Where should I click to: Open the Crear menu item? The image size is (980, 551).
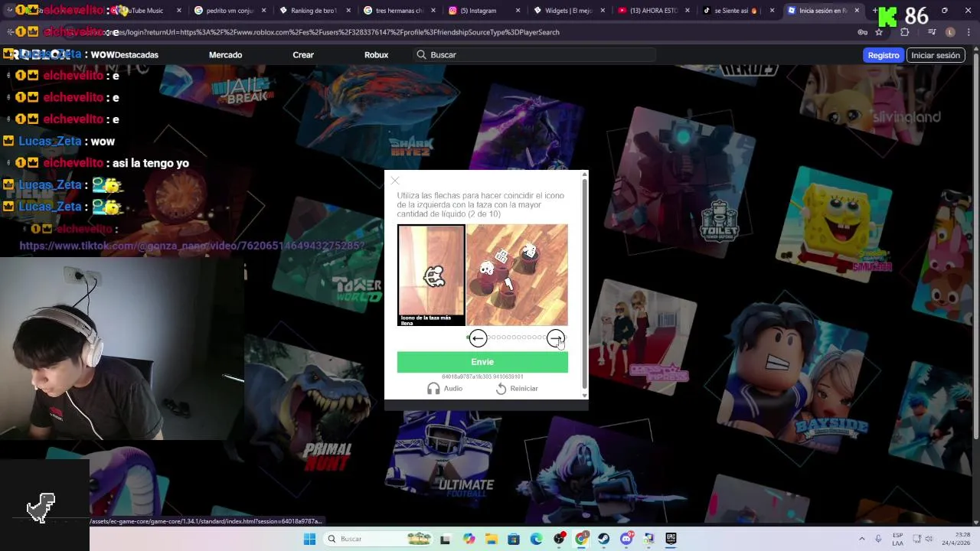pyautogui.click(x=303, y=55)
